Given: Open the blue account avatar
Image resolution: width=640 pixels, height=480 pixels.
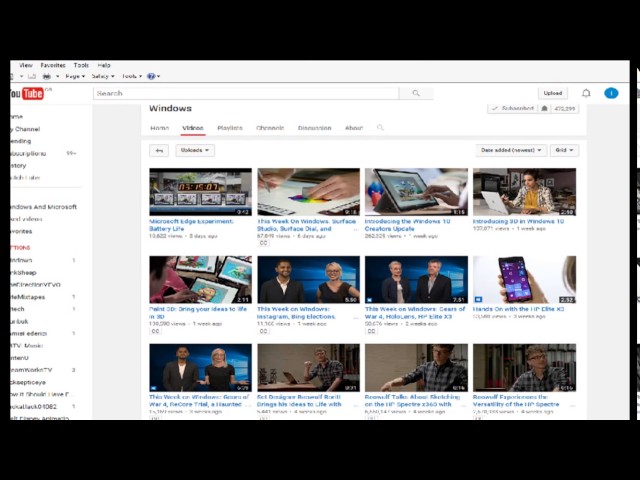Looking at the screenshot, I should (x=611, y=93).
